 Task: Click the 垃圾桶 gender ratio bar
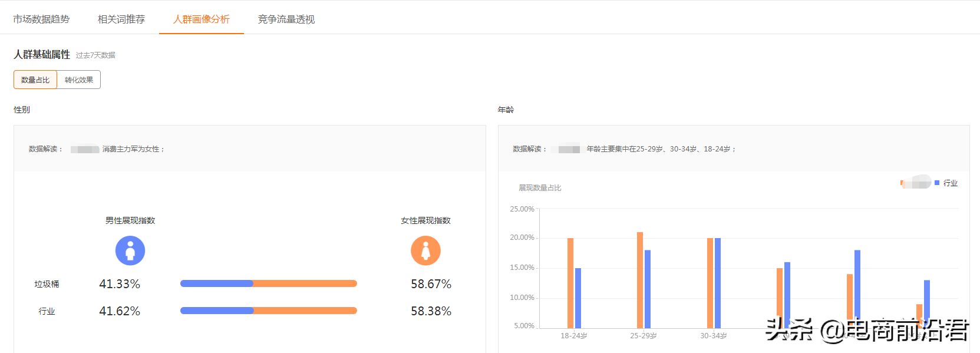[269, 283]
